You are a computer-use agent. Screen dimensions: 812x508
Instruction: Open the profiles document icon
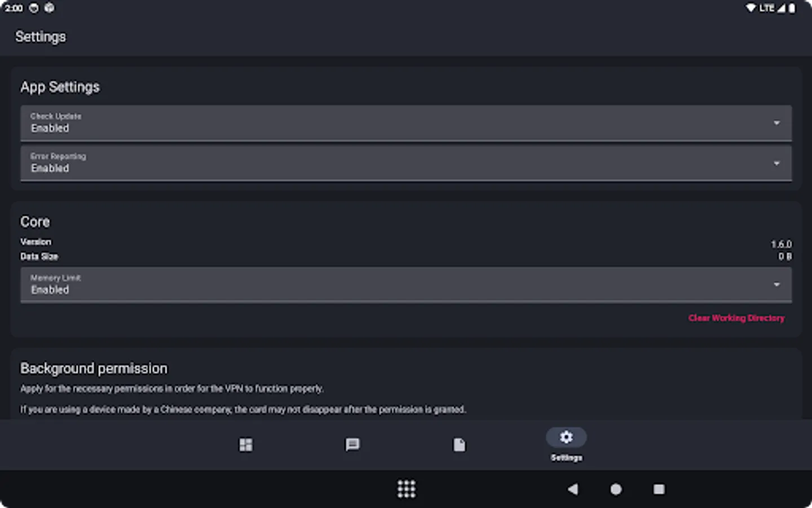click(x=459, y=445)
